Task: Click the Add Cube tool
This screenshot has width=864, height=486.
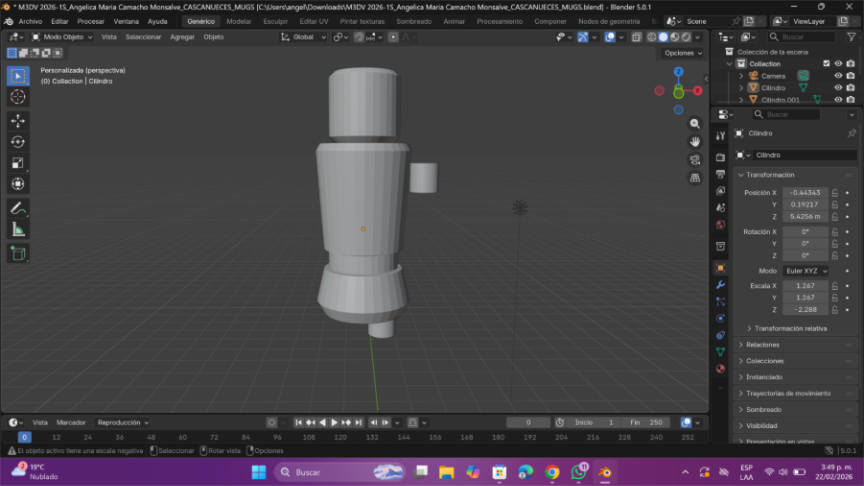Action: (18, 253)
